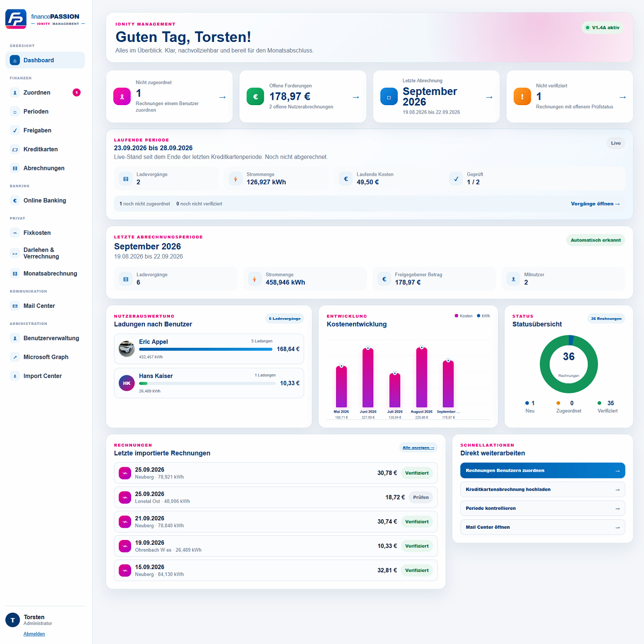Click the Automatisch erkannt badge

click(x=596, y=241)
